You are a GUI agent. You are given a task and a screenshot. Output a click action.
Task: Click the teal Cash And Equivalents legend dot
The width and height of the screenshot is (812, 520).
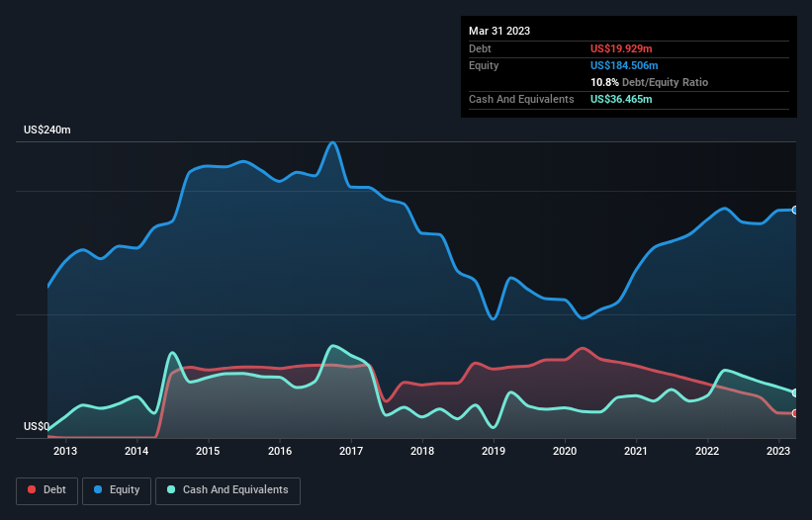(x=171, y=489)
